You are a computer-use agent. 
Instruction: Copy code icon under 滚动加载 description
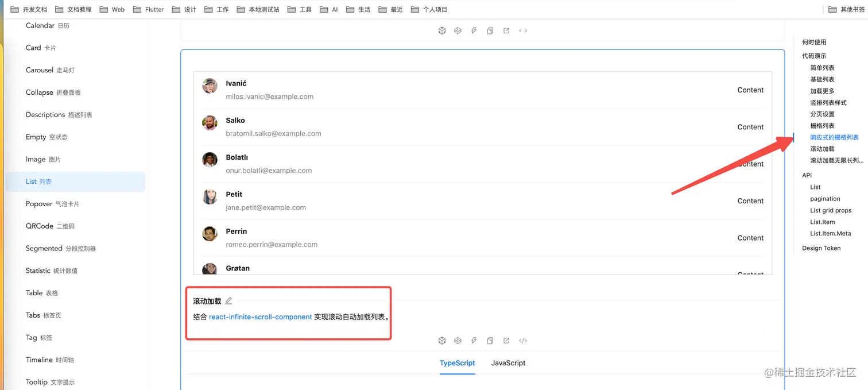pyautogui.click(x=490, y=341)
